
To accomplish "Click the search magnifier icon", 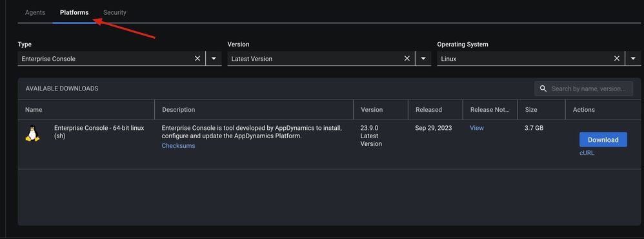I will 543,88.
